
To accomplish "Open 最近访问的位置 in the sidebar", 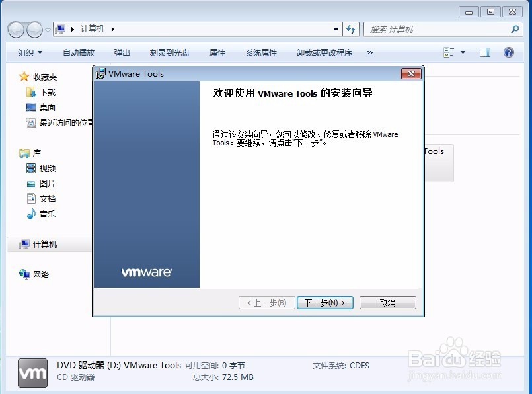I will (x=66, y=122).
